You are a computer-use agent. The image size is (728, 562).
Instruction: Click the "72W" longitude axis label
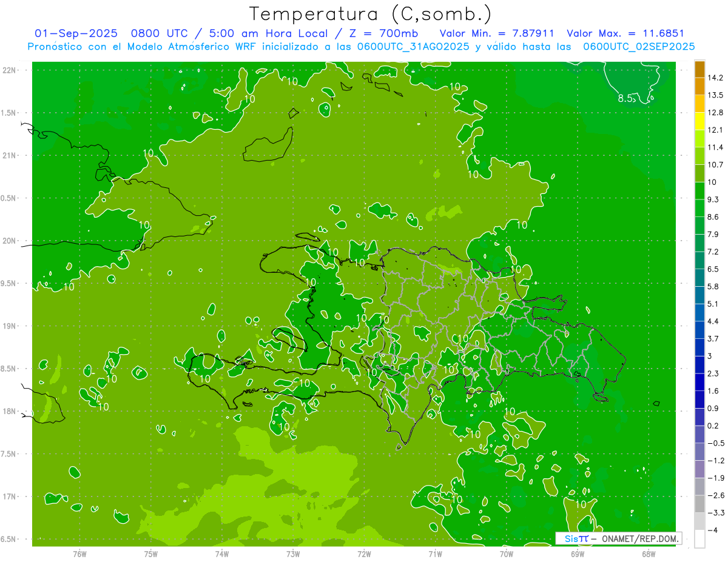click(364, 553)
